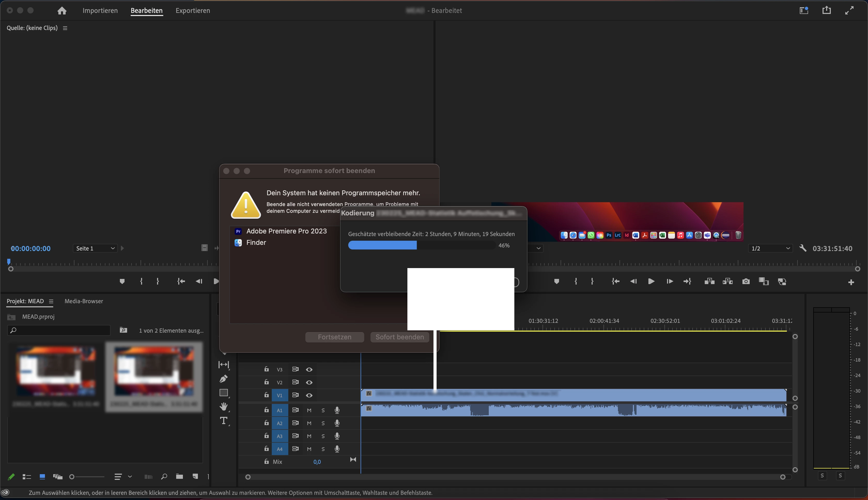
Task: Select the Type tool
Action: 224,421
